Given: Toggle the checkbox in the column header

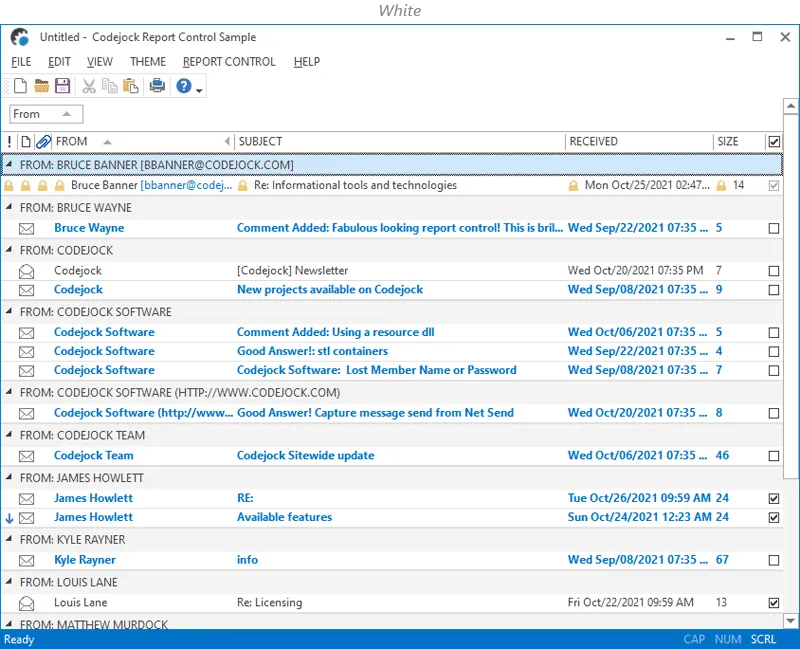Looking at the screenshot, I should (x=774, y=141).
